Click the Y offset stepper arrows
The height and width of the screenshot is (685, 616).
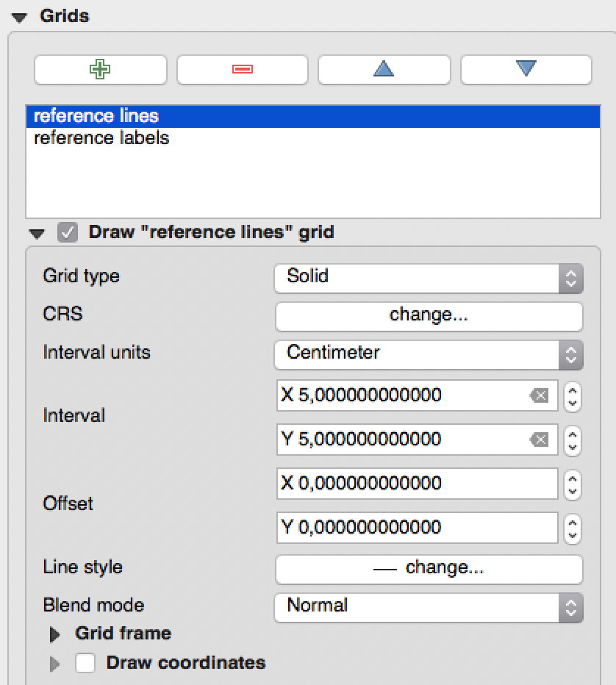(x=573, y=528)
